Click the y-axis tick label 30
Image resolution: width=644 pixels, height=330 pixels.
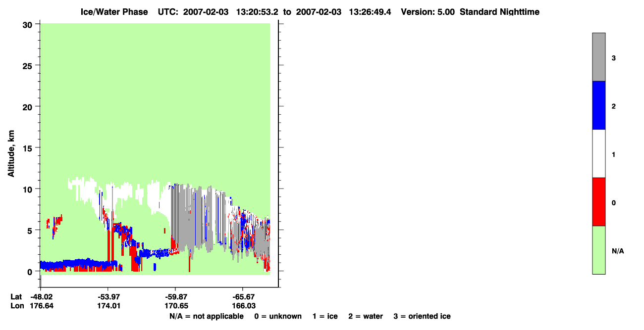pos(29,24)
